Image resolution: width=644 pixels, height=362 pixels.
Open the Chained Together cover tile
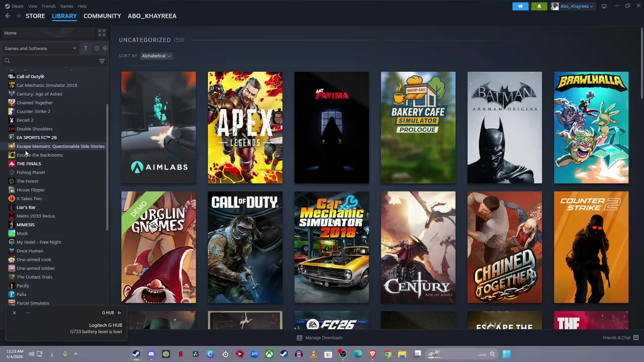[505, 247]
